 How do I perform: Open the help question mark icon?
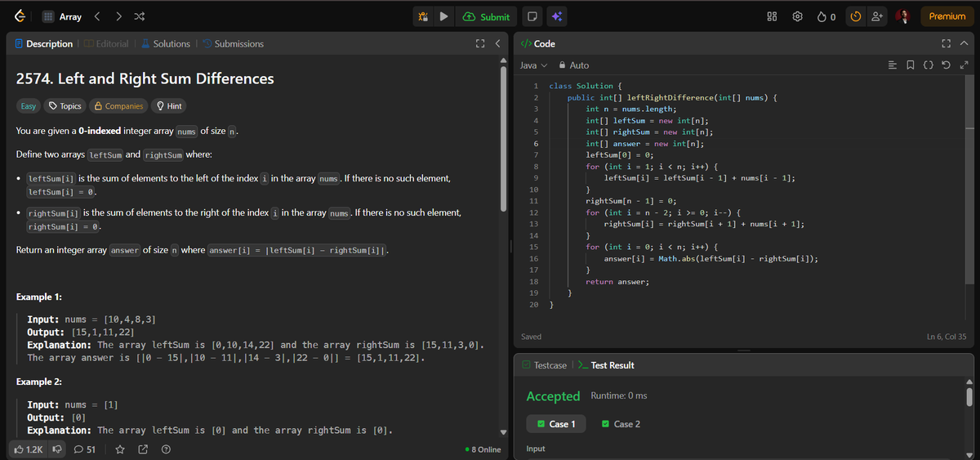(166, 449)
